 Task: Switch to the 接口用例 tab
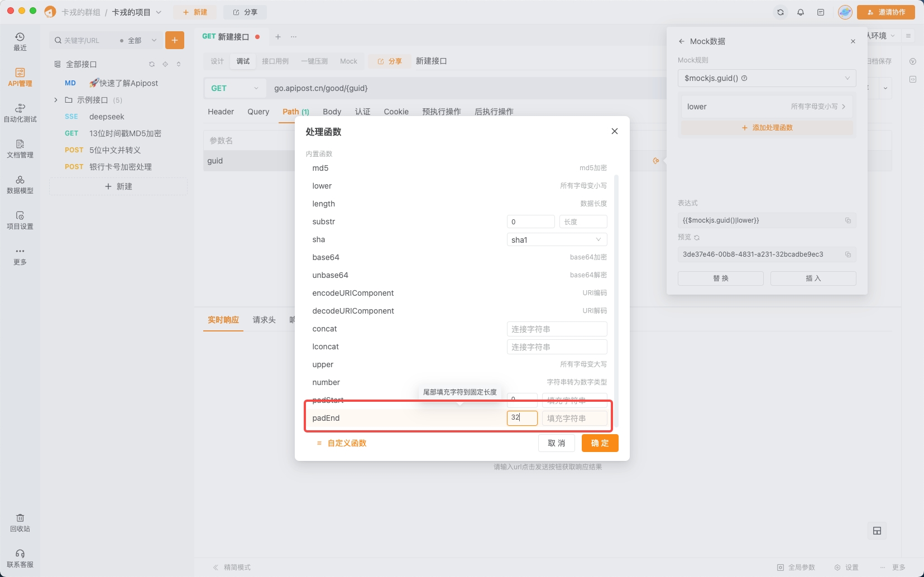coord(275,61)
